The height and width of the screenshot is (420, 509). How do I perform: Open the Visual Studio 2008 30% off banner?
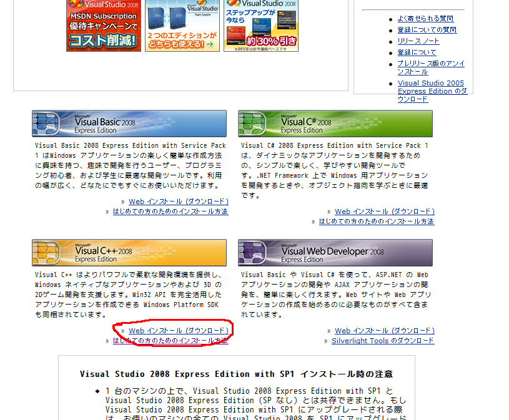click(261, 26)
